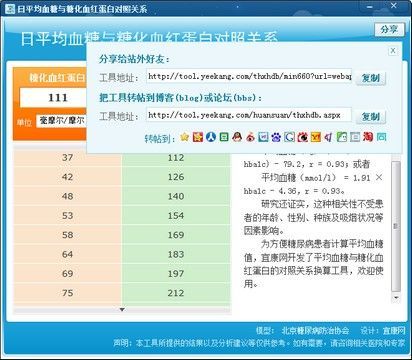Click the green share icon before gray box
This screenshot has width=412, height=360.
coord(342,137)
